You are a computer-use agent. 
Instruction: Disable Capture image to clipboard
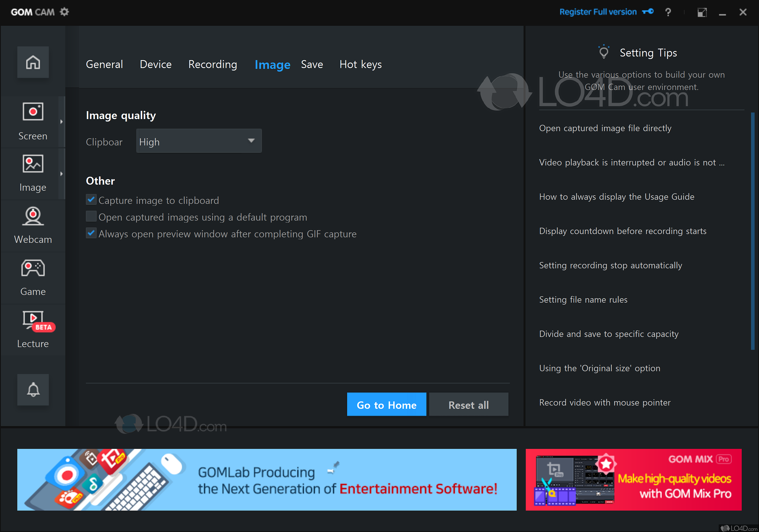(91, 199)
